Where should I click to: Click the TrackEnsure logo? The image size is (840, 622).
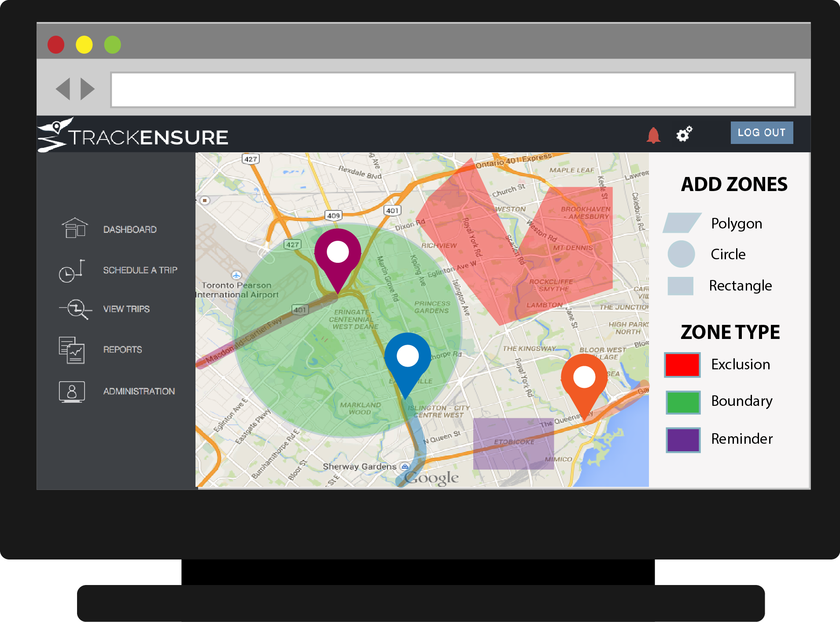(x=133, y=135)
